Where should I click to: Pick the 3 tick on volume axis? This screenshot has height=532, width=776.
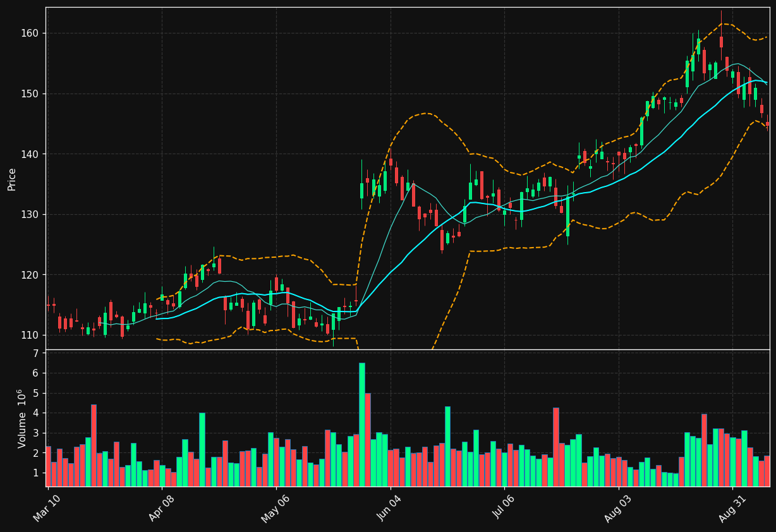point(36,433)
